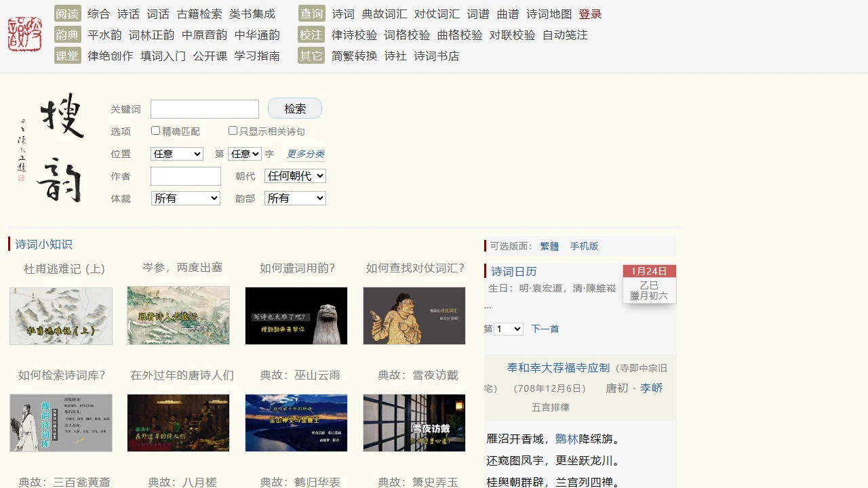Switch to 繁體 traditional version
Screen dimensions: 868x488
point(549,247)
